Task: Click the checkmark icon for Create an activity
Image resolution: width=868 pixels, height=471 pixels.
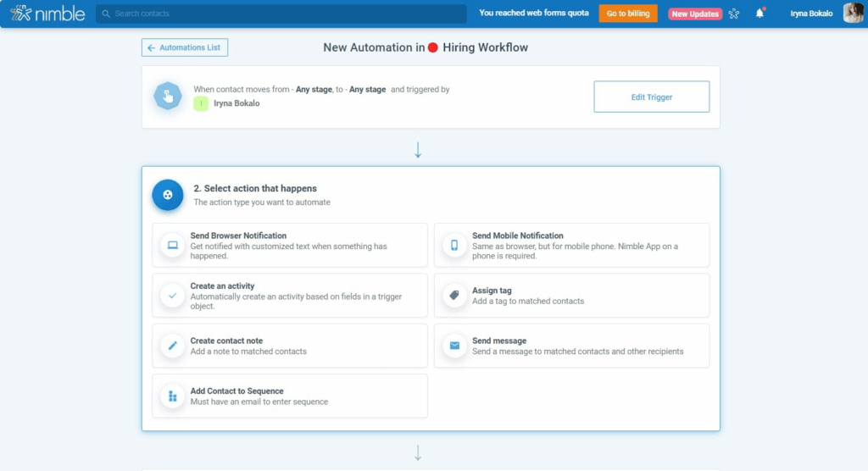Action: pyautogui.click(x=173, y=296)
